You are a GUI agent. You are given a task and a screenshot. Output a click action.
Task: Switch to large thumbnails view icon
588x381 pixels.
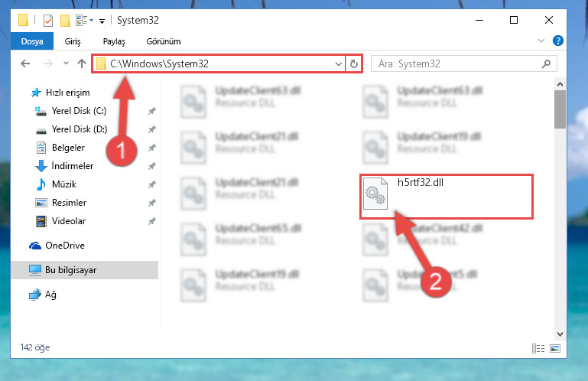coord(555,348)
